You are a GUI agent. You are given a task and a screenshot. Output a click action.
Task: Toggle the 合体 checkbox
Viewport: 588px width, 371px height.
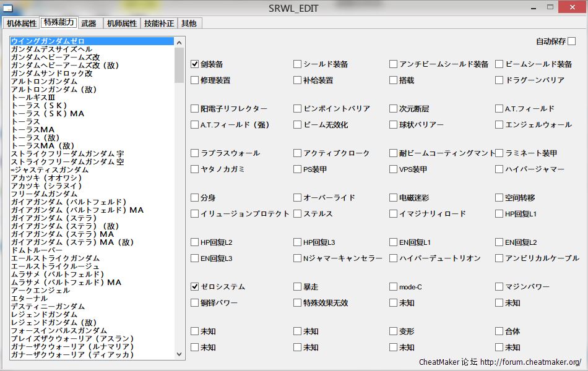[x=499, y=331]
